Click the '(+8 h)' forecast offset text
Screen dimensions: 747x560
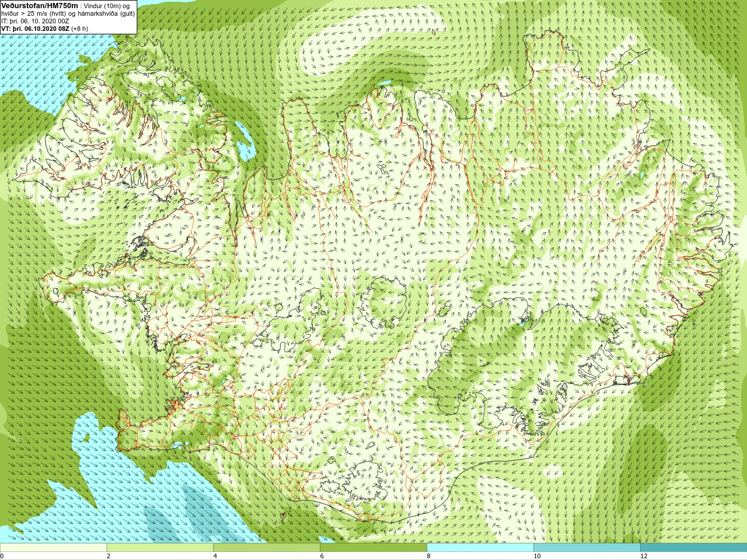80,29
